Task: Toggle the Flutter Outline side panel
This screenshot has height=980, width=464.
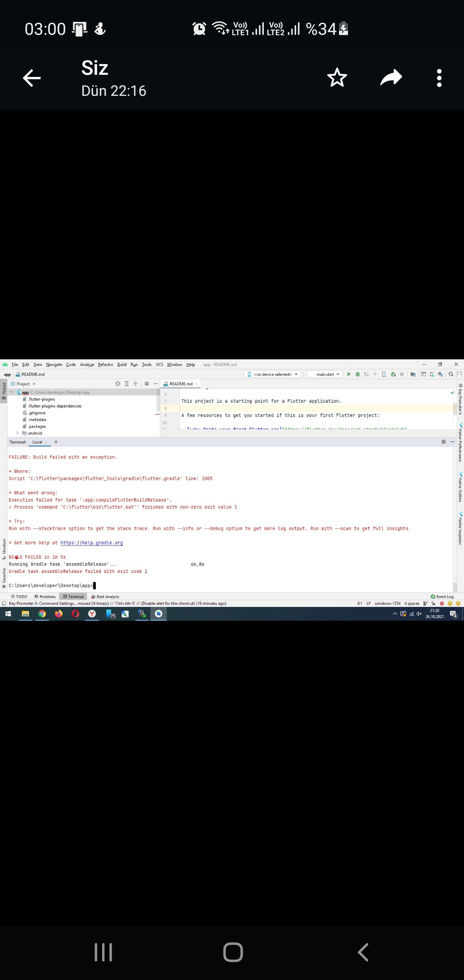Action: [460, 487]
